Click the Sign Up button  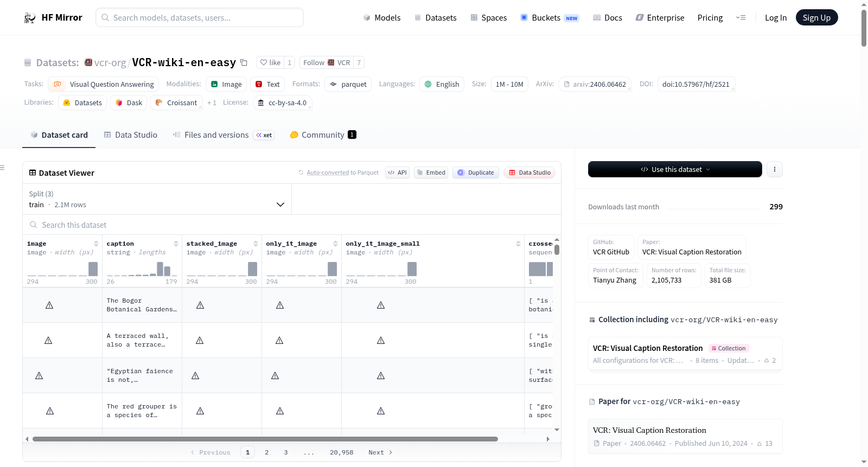(816, 17)
